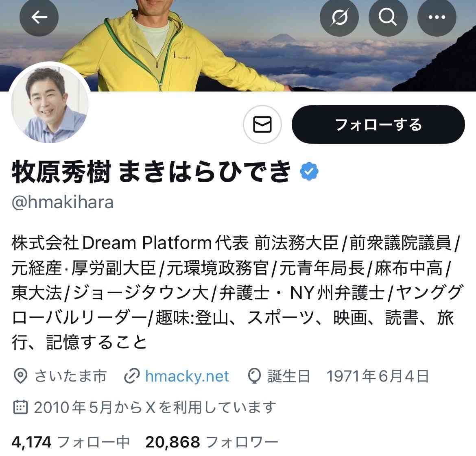476x456 pixels.
Task: Tap the birthday balloon icon
Action: (x=254, y=376)
